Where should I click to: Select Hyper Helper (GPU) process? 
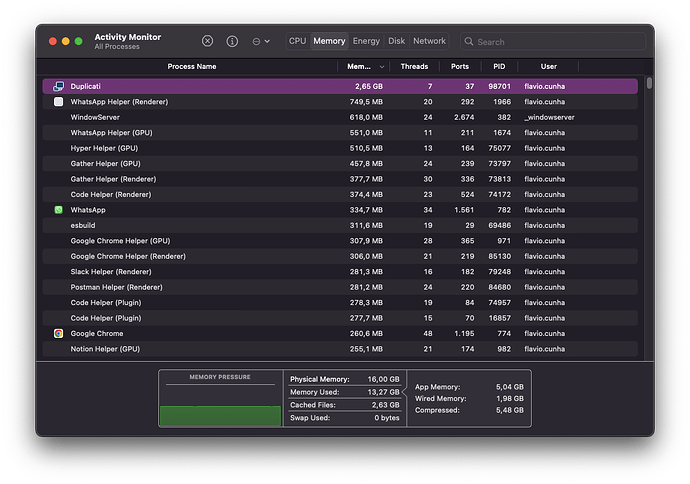[x=340, y=148]
